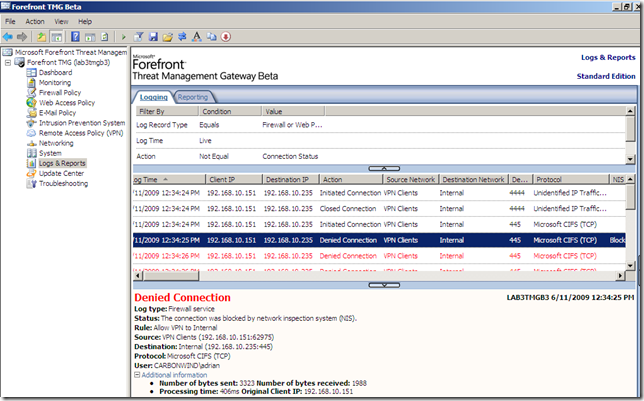Click the gray Forward arrow in toolbar

pos(22,37)
